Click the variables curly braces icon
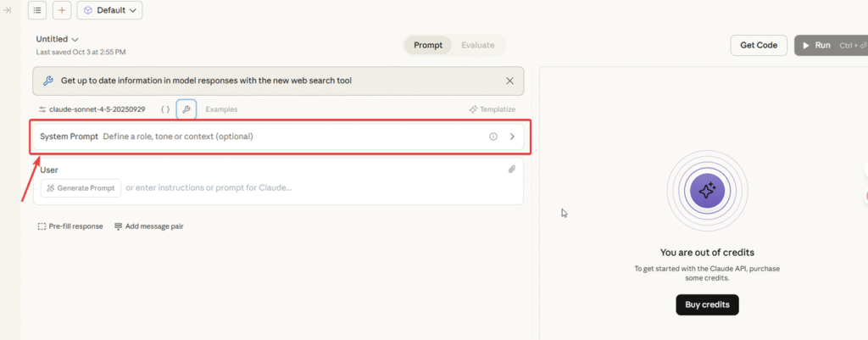 [x=165, y=109]
